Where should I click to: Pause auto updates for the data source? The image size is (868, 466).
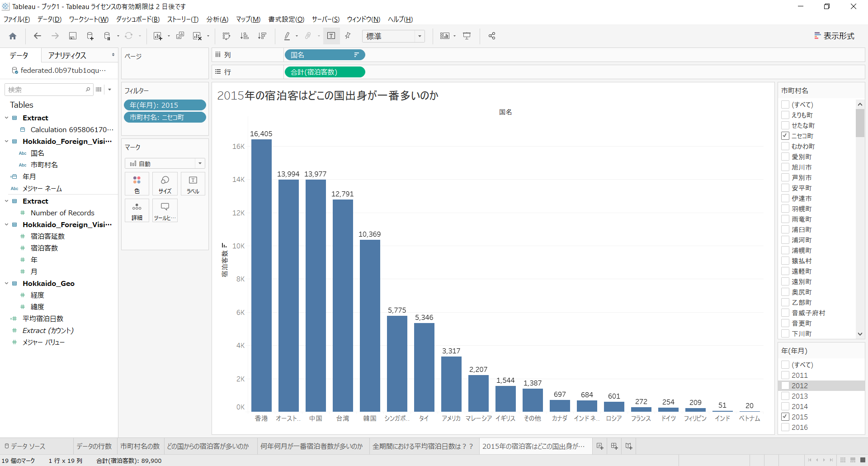(x=108, y=36)
